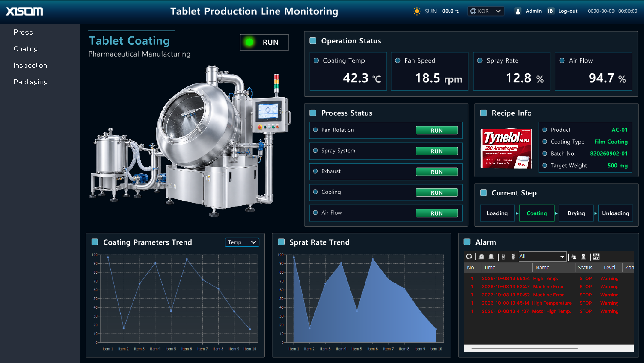Screen dimensions: 644x363
Task: Click the single acknowledge icon left of All
Action: click(503, 257)
